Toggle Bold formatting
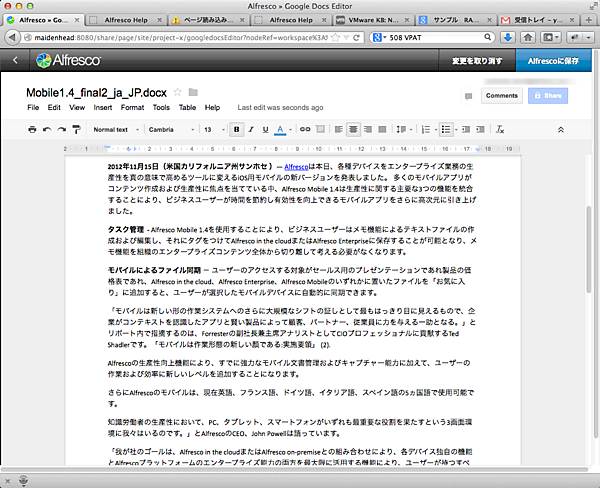The width and height of the screenshot is (600, 488). point(237,129)
